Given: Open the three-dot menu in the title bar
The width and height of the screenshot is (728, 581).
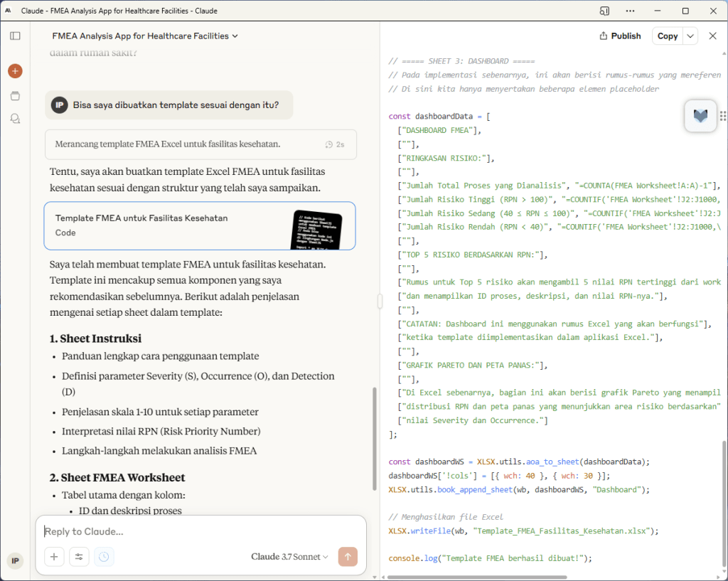Looking at the screenshot, I should 630,11.
